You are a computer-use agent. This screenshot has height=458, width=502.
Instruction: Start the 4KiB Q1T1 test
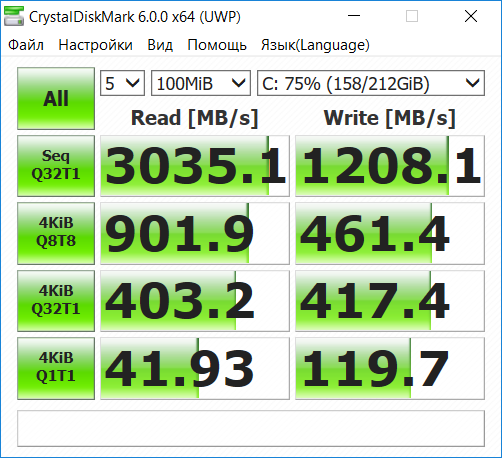click(x=56, y=368)
